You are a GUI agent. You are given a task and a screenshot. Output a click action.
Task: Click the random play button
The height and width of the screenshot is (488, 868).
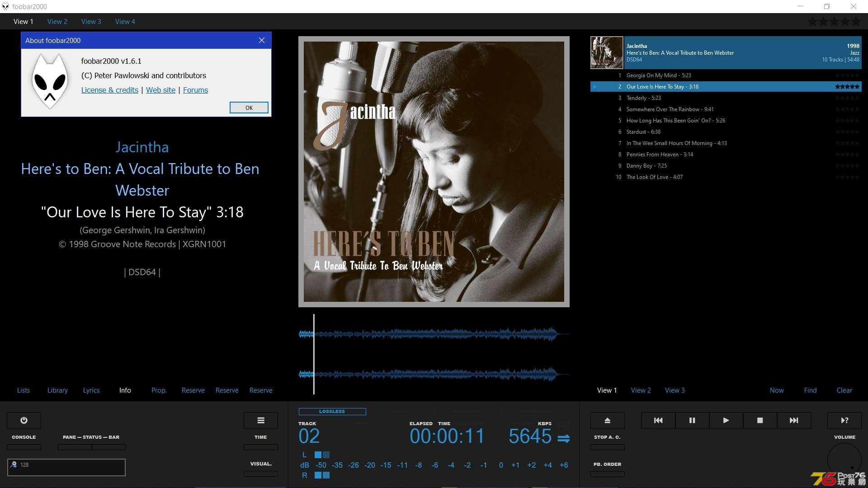pyautogui.click(x=844, y=420)
